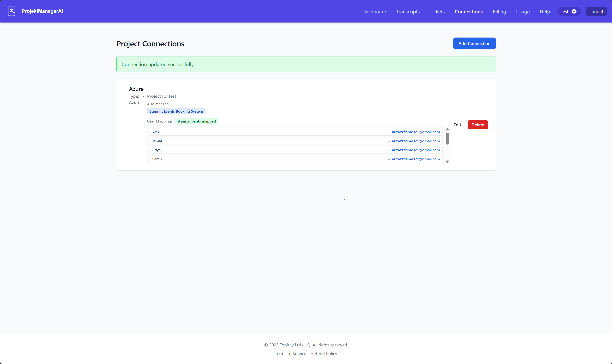Open the Help page
The width and height of the screenshot is (612, 364).
545,11
